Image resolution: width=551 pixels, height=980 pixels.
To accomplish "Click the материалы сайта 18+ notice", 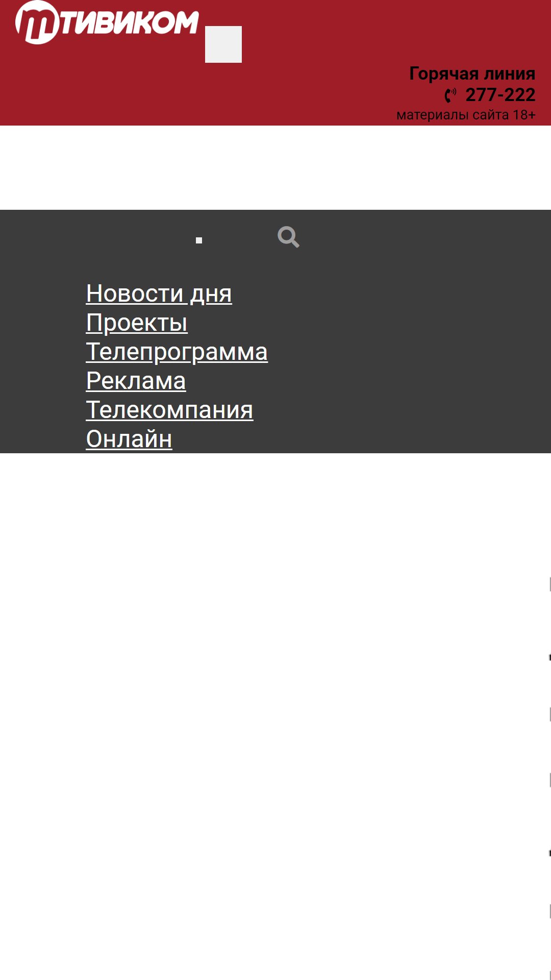I will pyautogui.click(x=466, y=115).
